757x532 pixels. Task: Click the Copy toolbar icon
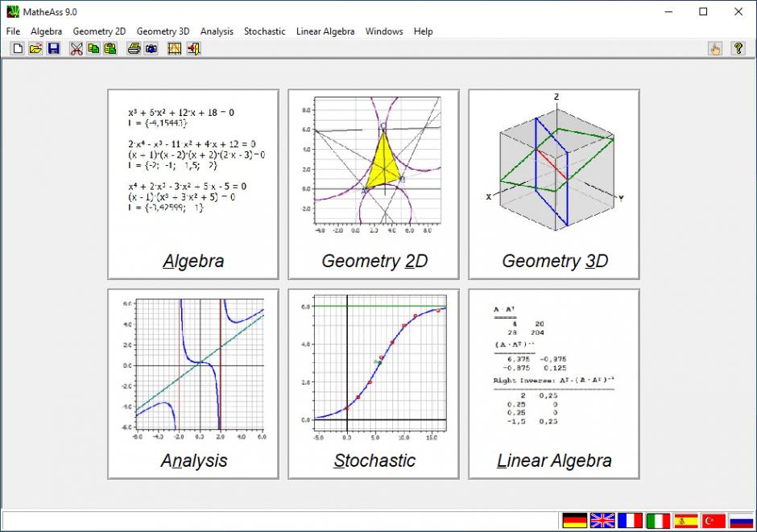(x=93, y=48)
